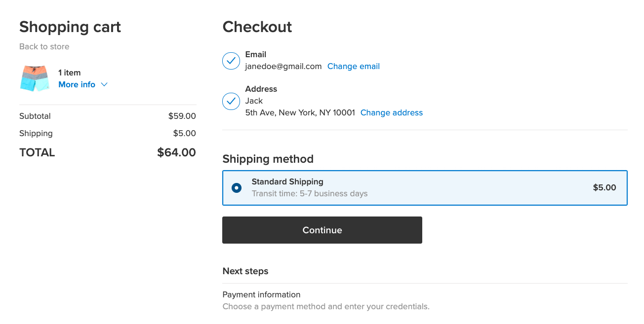This screenshot has height=324, width=644.
Task: Click the Address step checkmark icon
Action: click(231, 101)
